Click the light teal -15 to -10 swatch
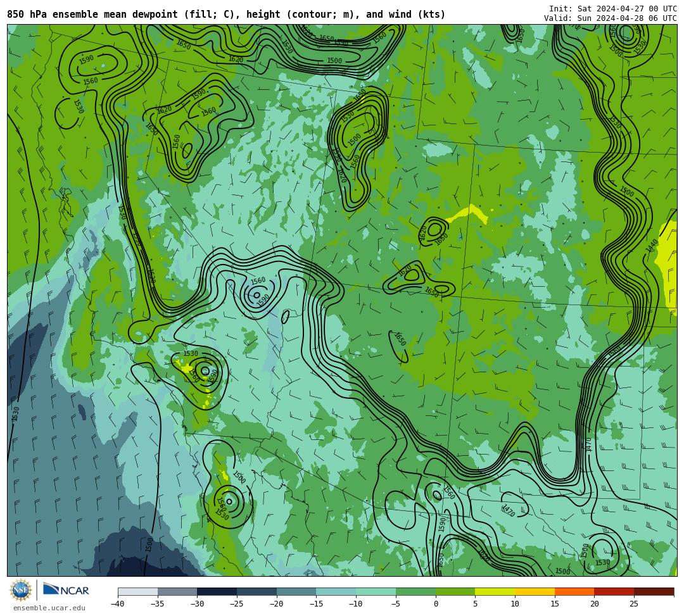The height and width of the screenshot is (616, 684). [x=336, y=591]
